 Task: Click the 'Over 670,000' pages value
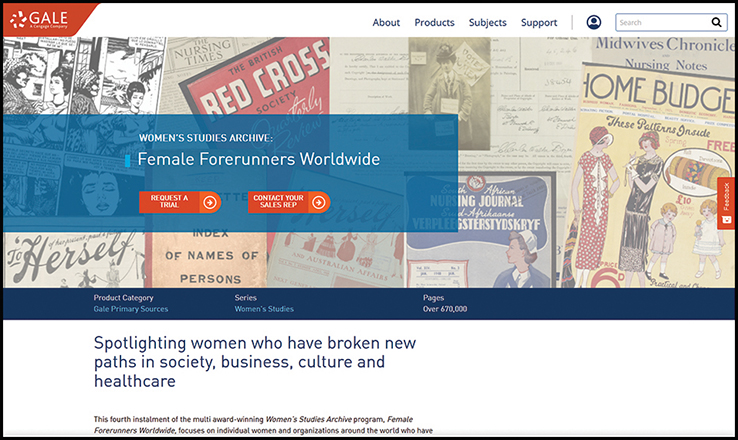pos(445,309)
